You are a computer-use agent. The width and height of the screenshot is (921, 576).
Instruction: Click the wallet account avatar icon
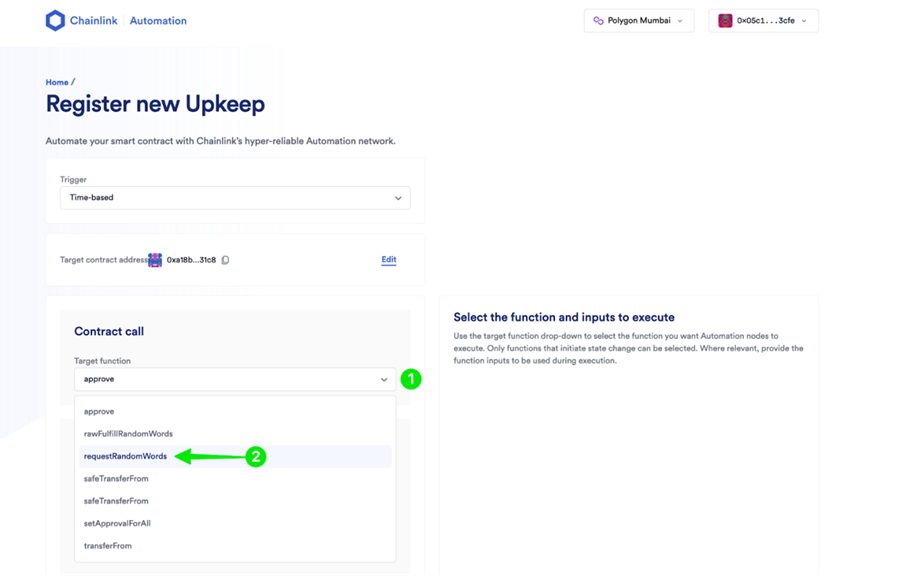click(725, 21)
